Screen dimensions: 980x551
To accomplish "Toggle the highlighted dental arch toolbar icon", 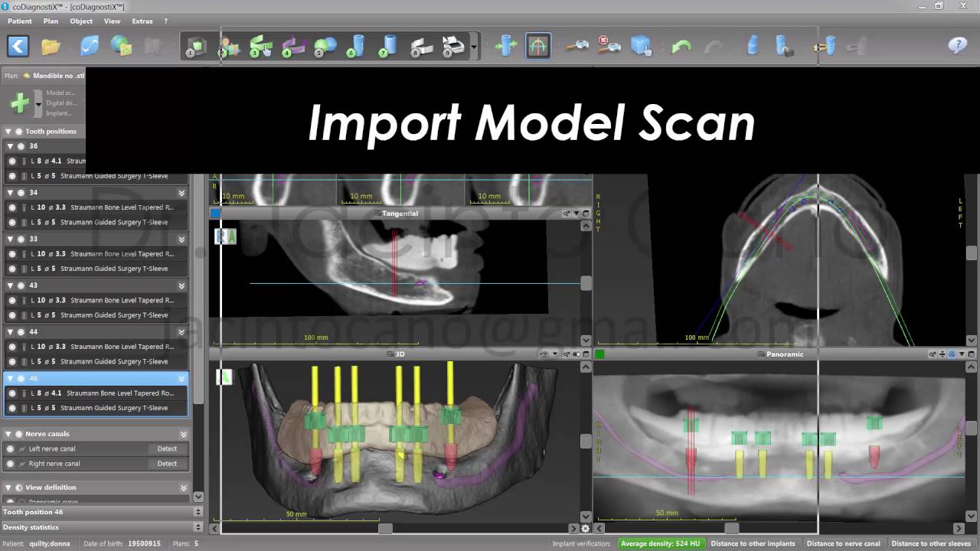I will click(538, 47).
